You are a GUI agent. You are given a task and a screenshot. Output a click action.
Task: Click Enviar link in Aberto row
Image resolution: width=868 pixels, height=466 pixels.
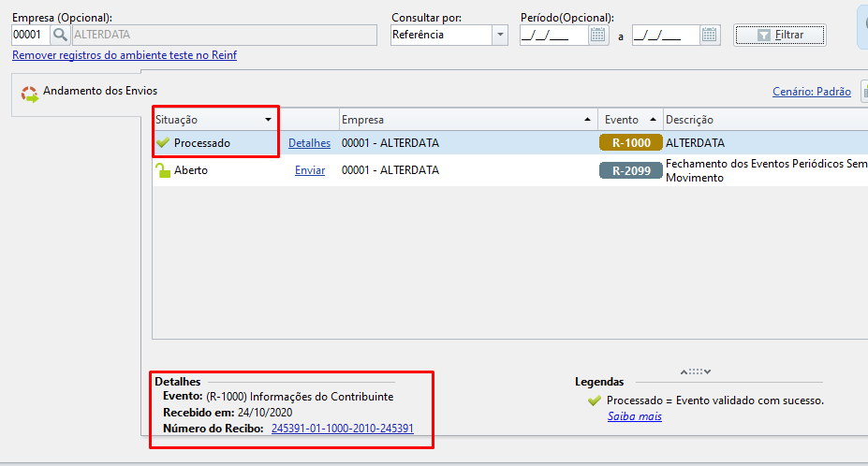309,170
